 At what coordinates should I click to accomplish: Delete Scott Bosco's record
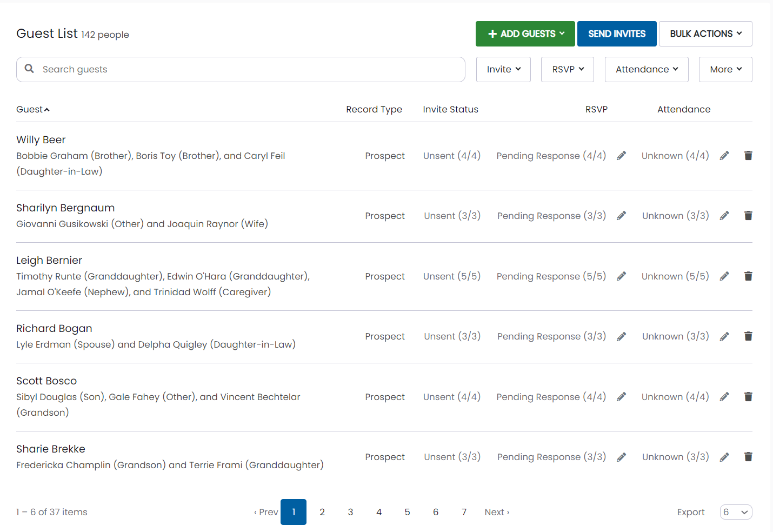(748, 397)
